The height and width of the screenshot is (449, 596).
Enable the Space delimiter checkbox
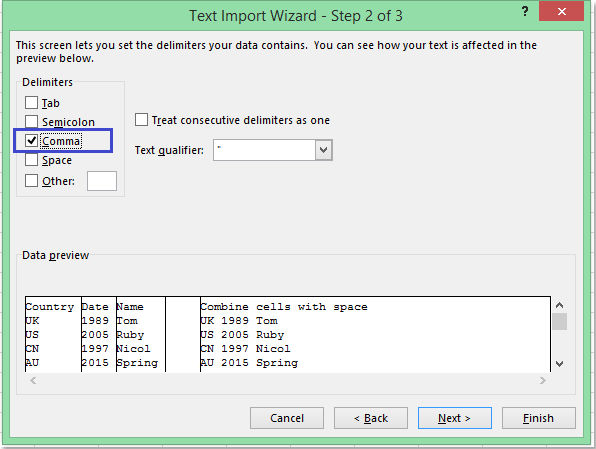coord(32,160)
